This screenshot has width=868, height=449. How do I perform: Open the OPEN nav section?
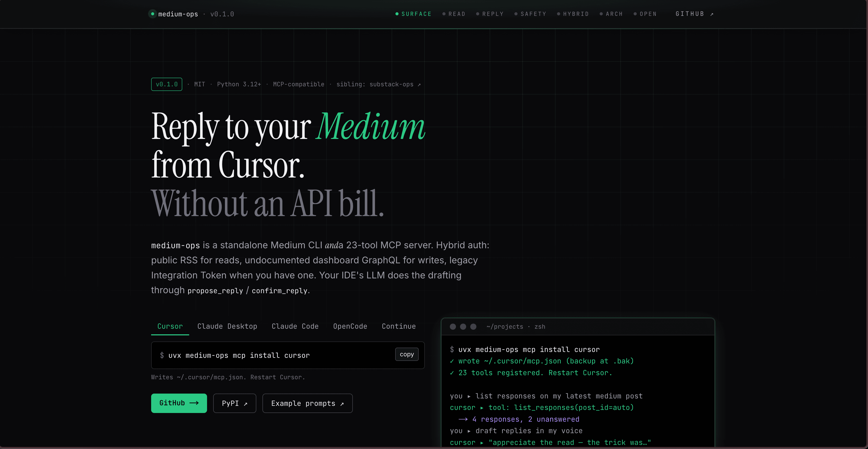pyautogui.click(x=645, y=14)
